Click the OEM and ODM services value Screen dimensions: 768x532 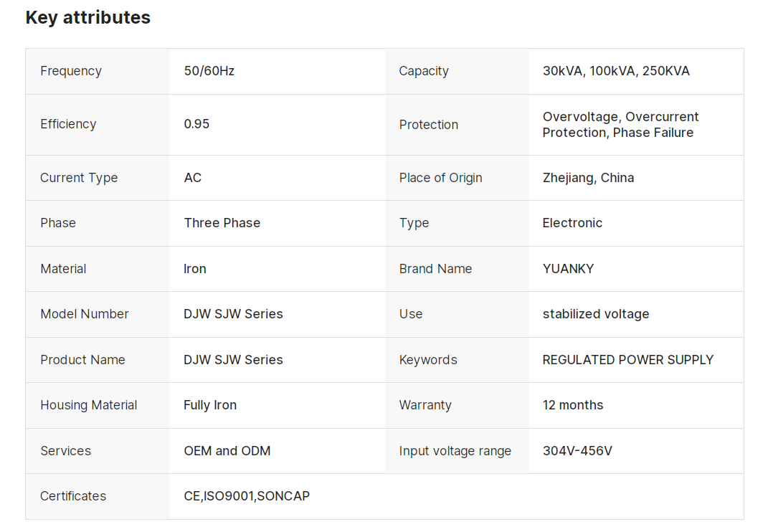(x=227, y=451)
